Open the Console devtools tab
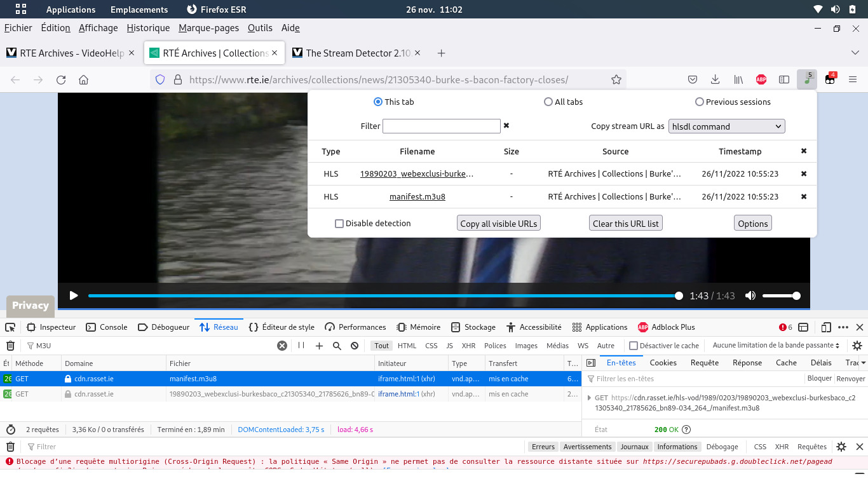Image resolution: width=868 pixels, height=488 pixels. pos(107,327)
